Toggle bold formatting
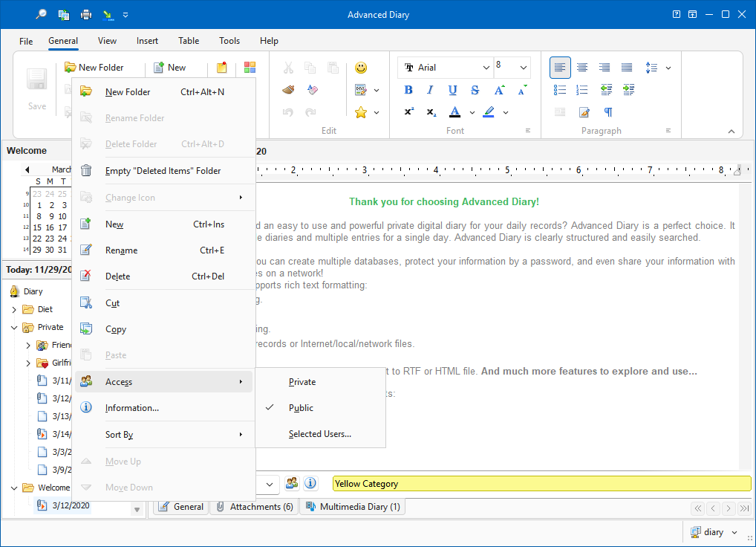This screenshot has width=756, height=547. [x=408, y=90]
